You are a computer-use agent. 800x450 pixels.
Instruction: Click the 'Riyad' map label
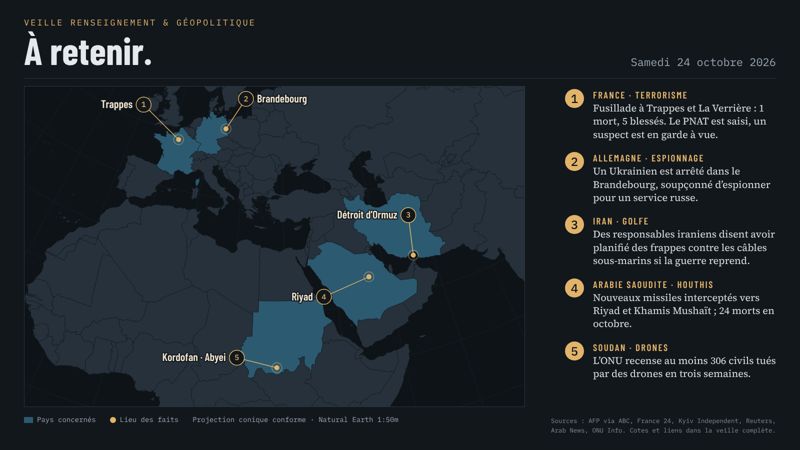click(302, 297)
